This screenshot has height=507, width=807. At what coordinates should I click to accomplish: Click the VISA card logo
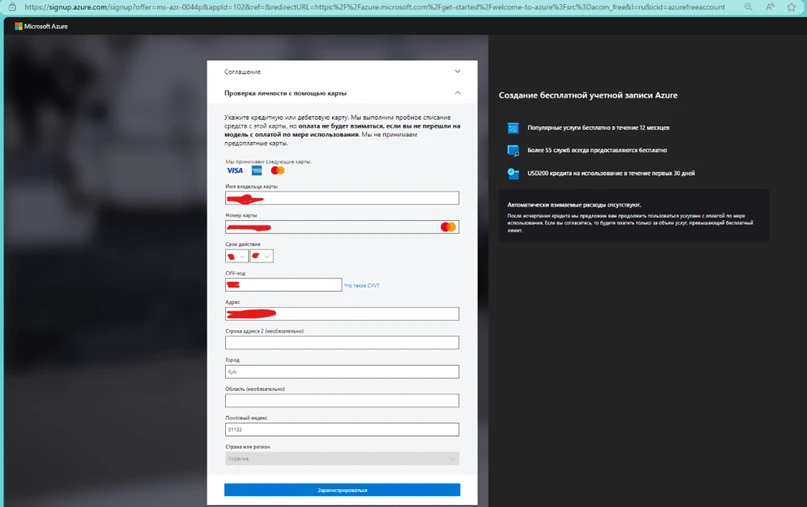(235, 170)
